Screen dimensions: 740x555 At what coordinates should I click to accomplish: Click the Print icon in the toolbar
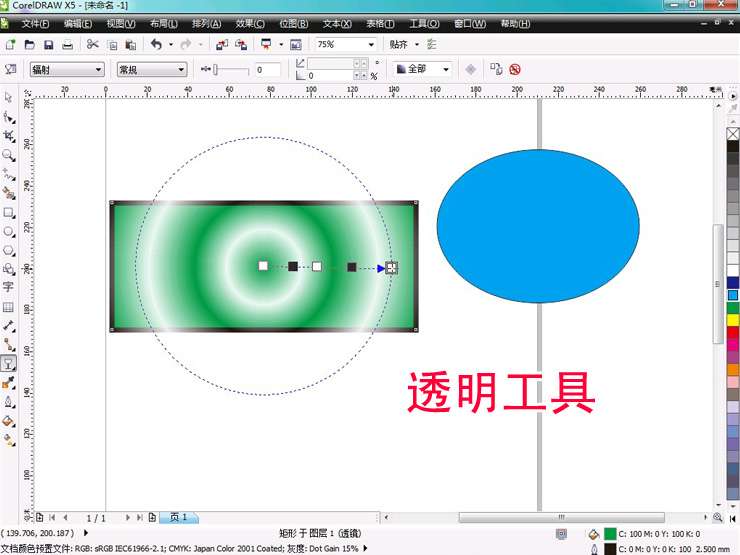(67, 45)
